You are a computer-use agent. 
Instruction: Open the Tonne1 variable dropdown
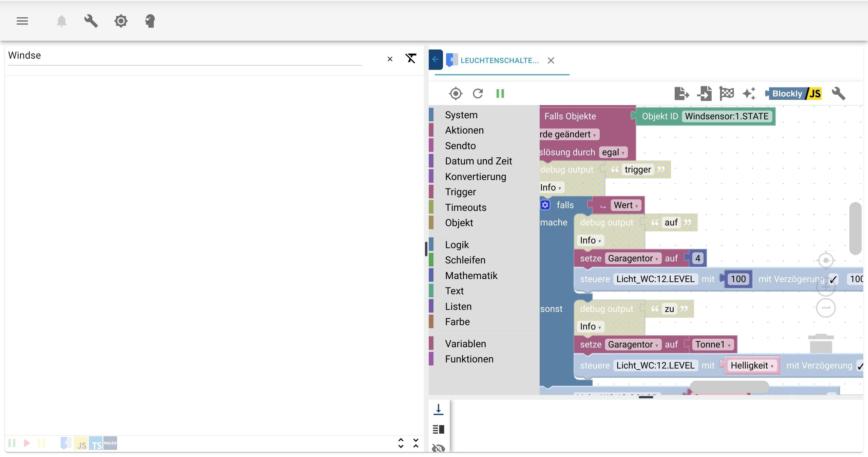click(713, 345)
